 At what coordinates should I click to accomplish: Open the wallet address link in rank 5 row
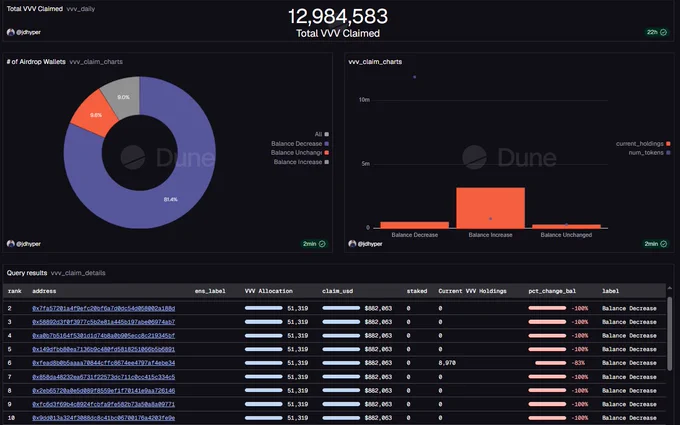(x=104, y=349)
